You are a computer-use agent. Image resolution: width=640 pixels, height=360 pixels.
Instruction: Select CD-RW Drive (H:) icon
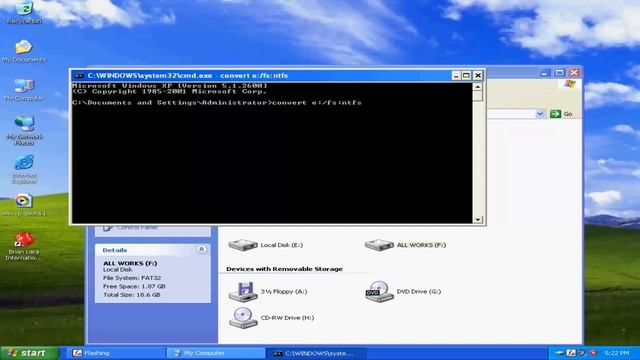coord(242,318)
